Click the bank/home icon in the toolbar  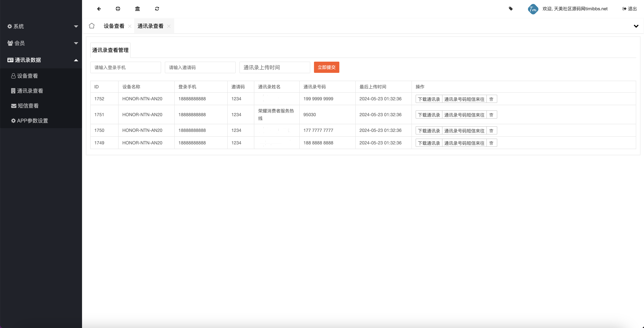click(137, 9)
